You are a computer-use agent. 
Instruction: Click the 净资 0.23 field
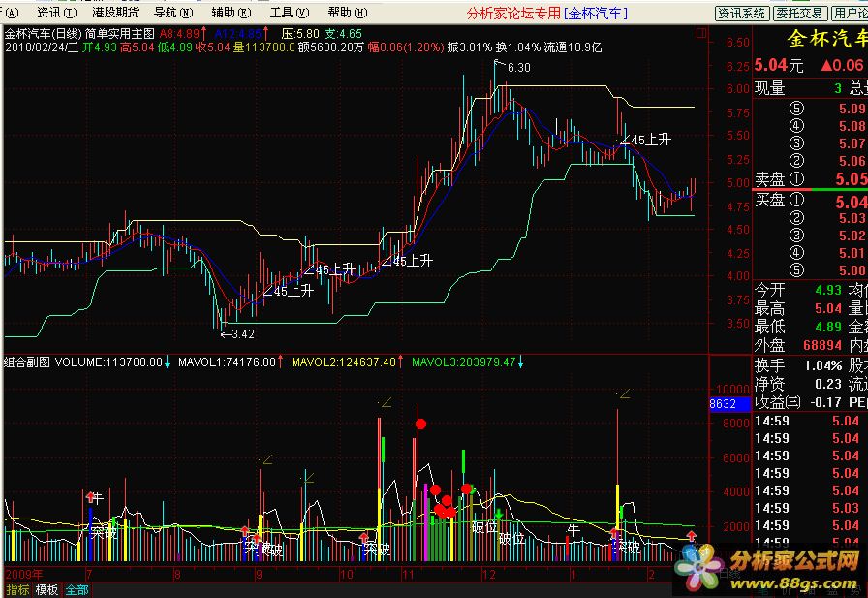797,384
